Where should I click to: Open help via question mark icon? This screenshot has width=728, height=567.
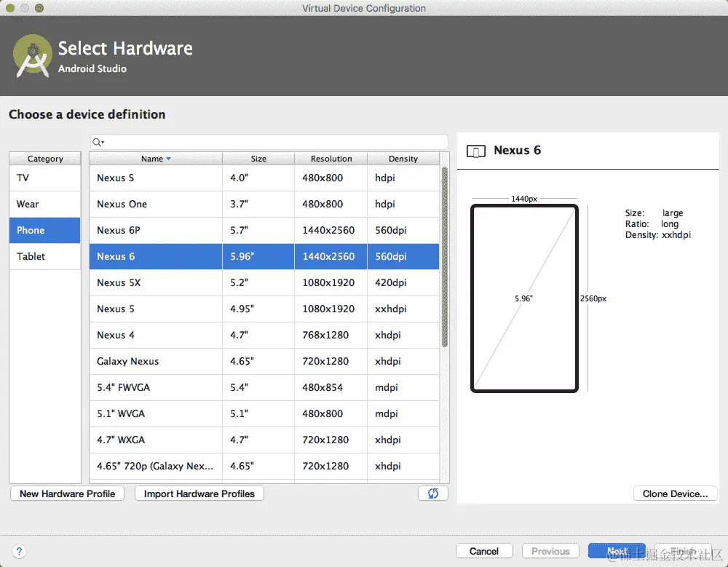(x=19, y=551)
